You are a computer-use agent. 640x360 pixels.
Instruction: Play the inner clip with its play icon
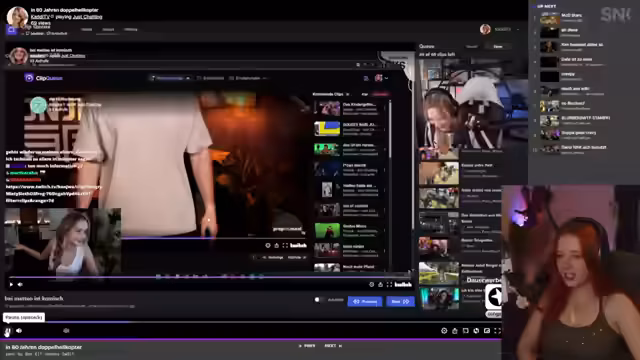click(11, 284)
